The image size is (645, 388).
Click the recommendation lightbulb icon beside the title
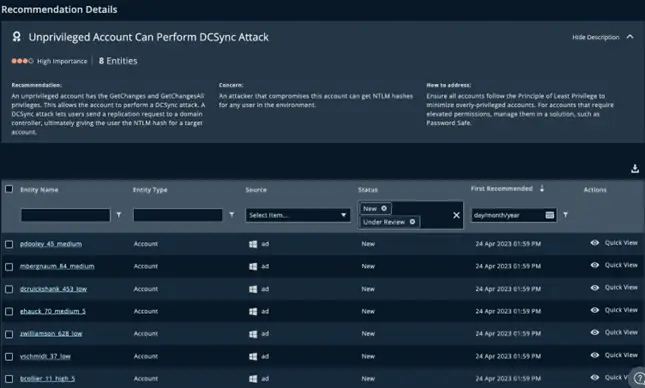tap(16, 37)
